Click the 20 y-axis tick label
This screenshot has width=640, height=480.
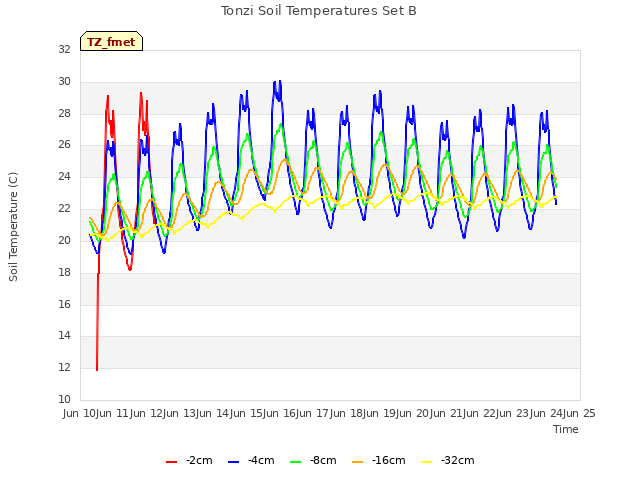pyautogui.click(x=64, y=240)
